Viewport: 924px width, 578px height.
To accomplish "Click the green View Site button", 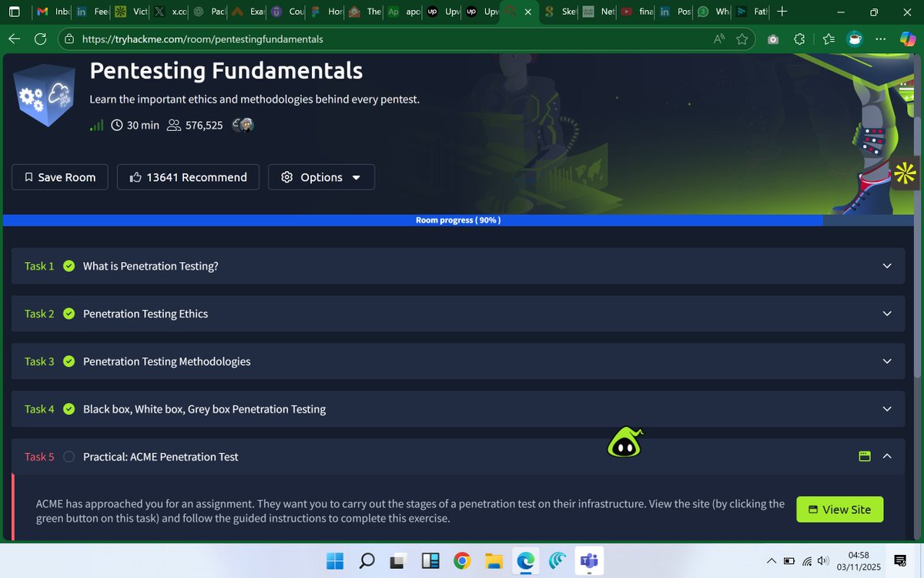I will pyautogui.click(x=839, y=509).
